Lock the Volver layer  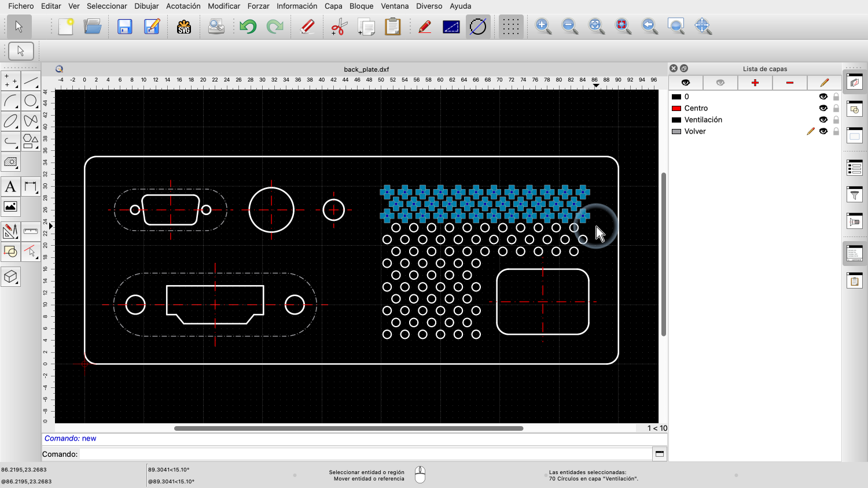[x=836, y=131]
